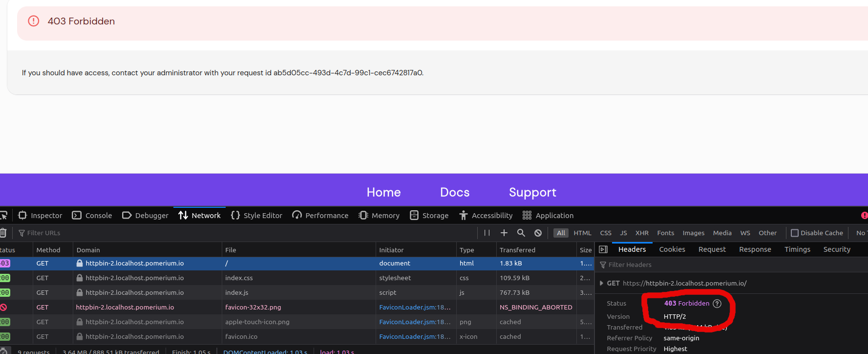Screen dimensions: 868x354
Task: Expand the GET request URL section
Action: coord(602,283)
